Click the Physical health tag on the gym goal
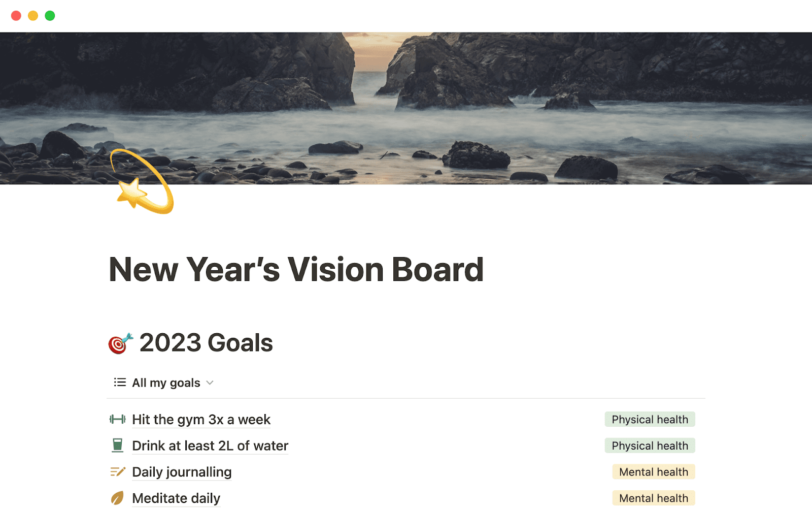The width and height of the screenshot is (812, 508). tap(650, 419)
